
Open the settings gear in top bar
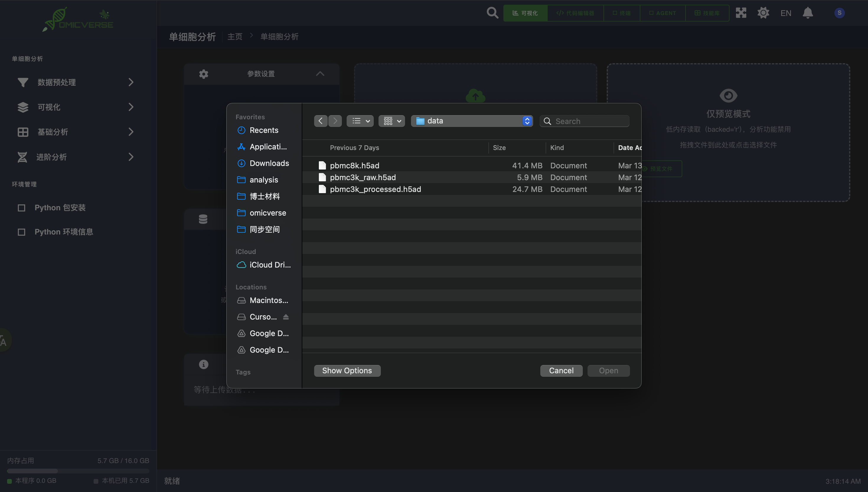coord(763,13)
